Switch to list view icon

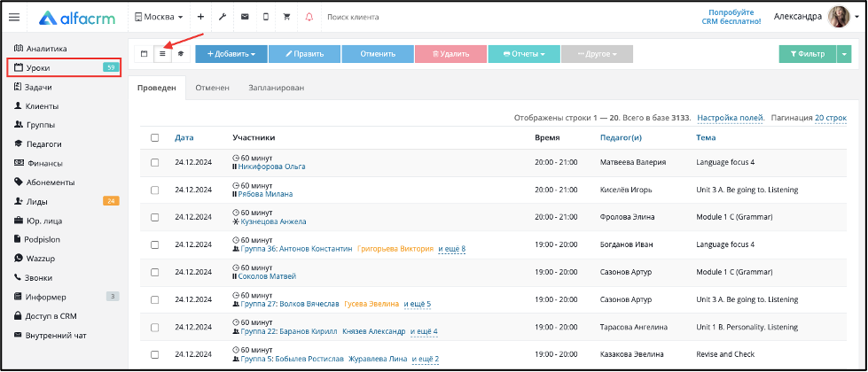pyautogui.click(x=162, y=54)
